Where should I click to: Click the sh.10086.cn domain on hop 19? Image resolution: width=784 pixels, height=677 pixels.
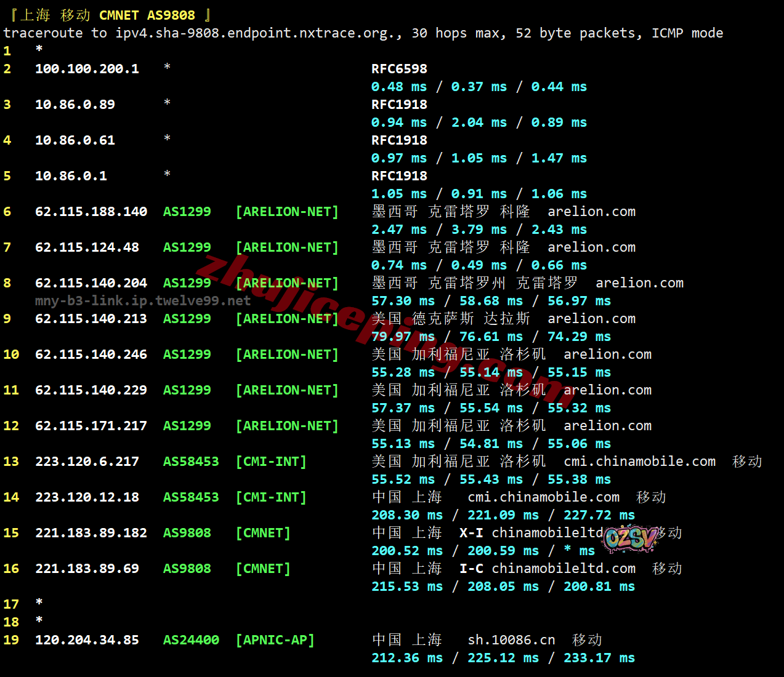(511, 640)
